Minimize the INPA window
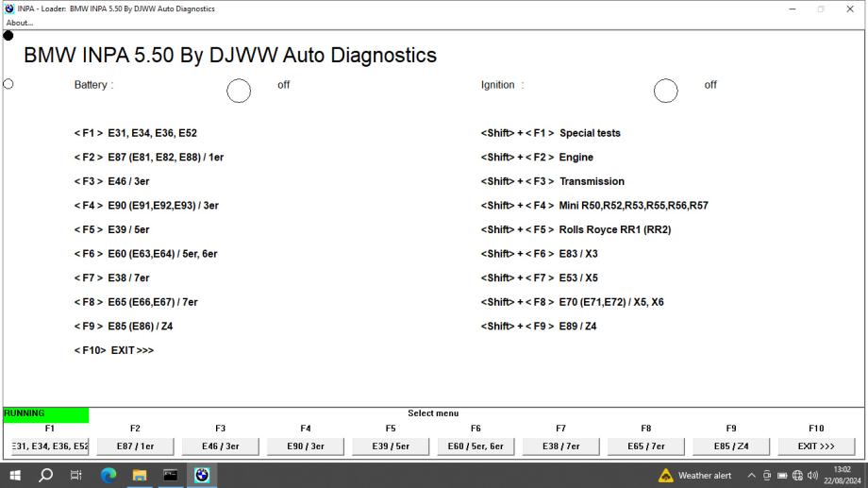The height and width of the screenshot is (488, 868). [793, 8]
